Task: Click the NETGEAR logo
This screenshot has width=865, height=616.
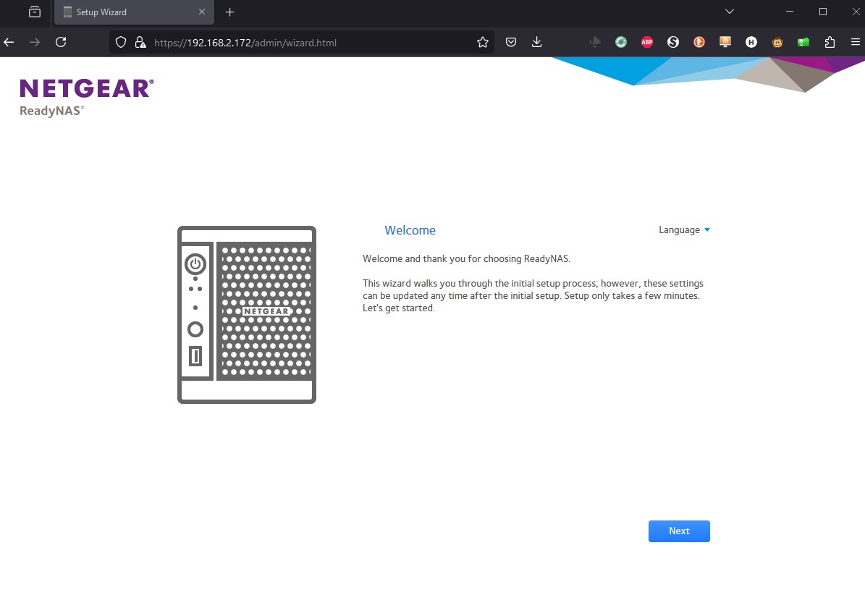Action: coord(86,88)
